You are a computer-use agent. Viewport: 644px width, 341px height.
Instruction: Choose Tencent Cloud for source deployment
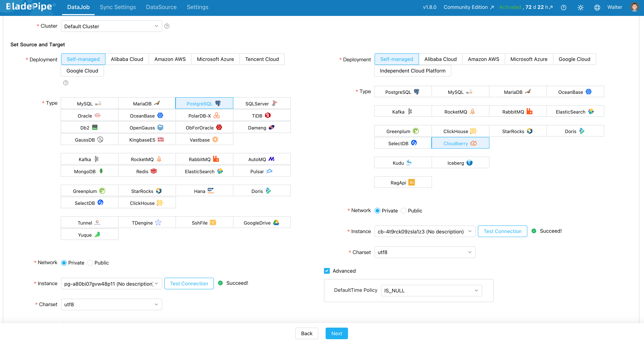[262, 59]
